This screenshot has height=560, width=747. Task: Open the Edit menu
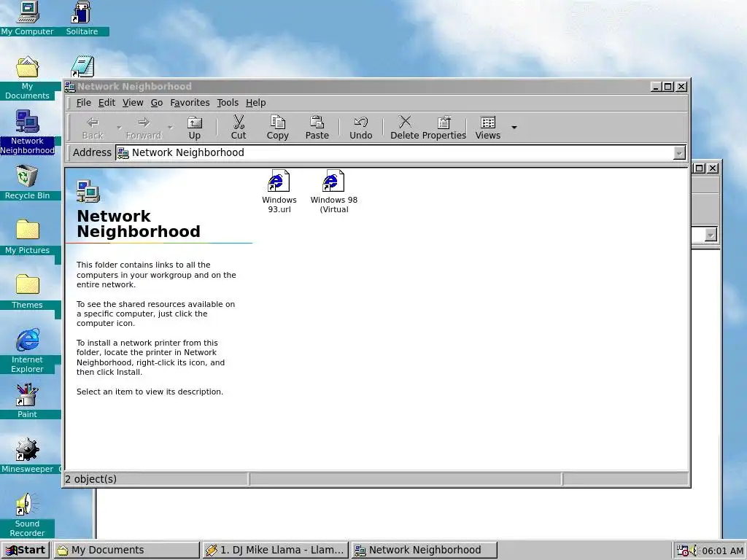coord(107,102)
